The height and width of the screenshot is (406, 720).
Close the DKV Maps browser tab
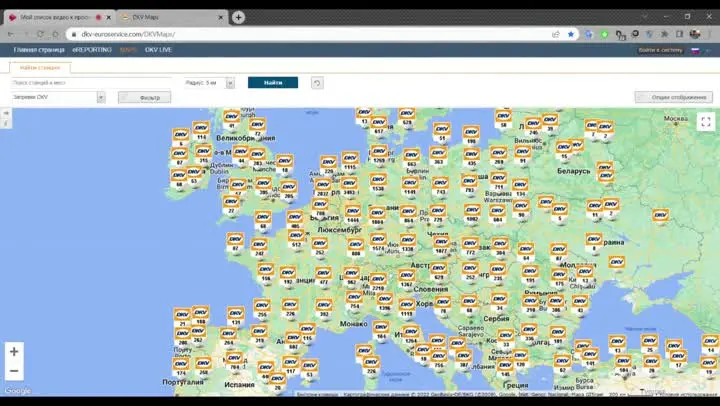point(221,17)
